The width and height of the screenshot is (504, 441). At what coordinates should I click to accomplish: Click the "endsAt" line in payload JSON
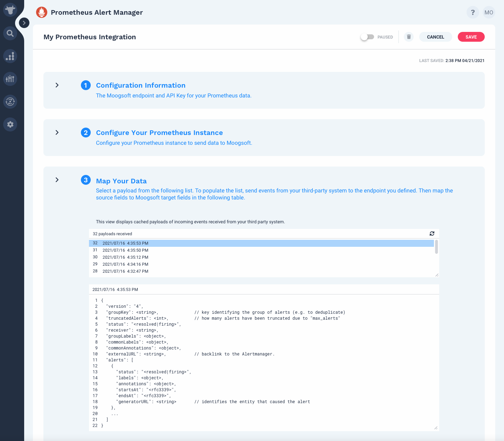143,396
